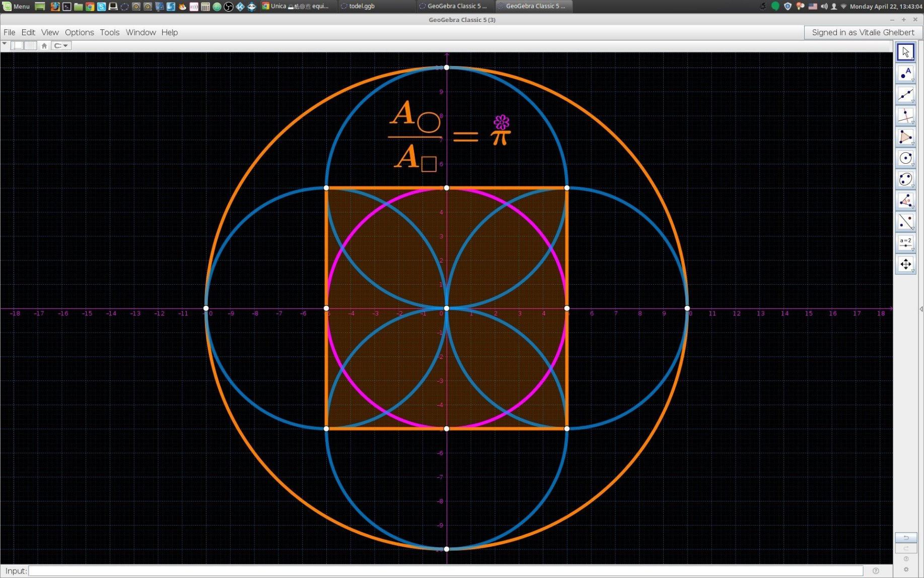Screen dimensions: 924x578
Task: Click the Undo arrow button
Action: pyautogui.click(x=906, y=538)
